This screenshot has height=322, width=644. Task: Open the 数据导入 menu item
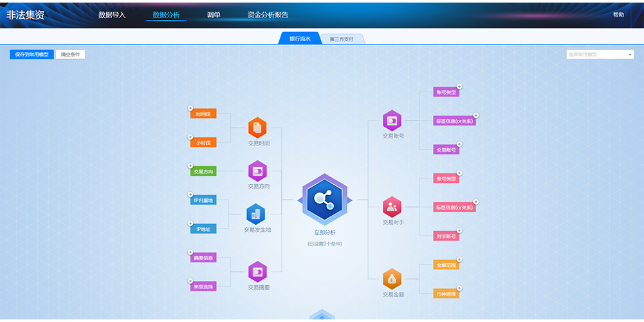[x=112, y=15]
